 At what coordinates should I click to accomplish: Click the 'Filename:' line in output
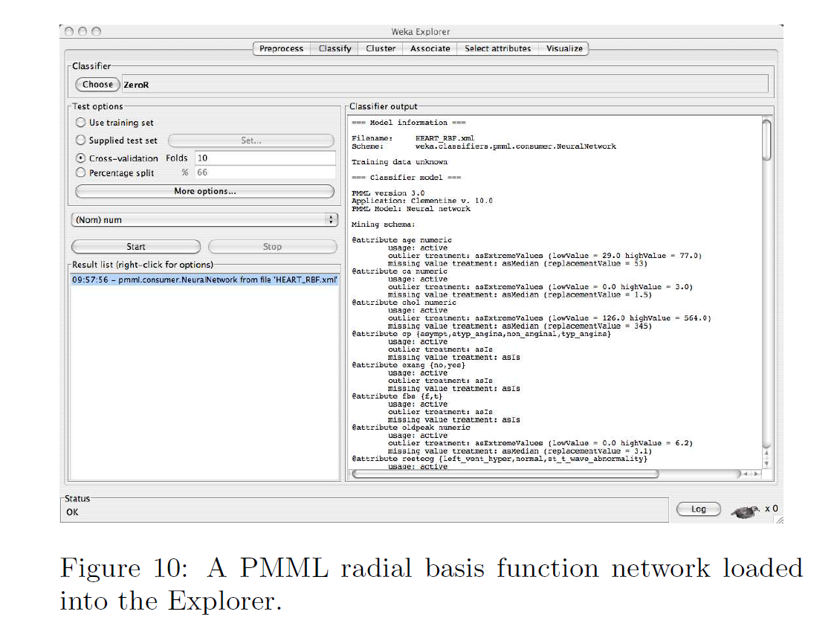413,138
